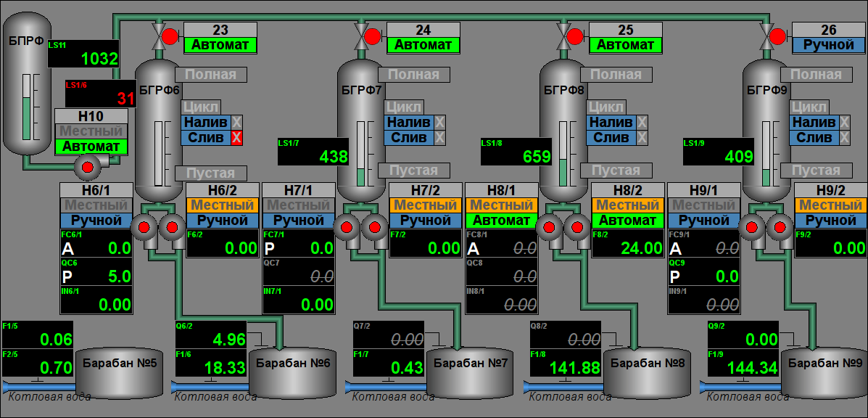The width and height of the screenshot is (868, 418).
Task: Click the H10 pump icon below БПРФ
Action: point(88,168)
